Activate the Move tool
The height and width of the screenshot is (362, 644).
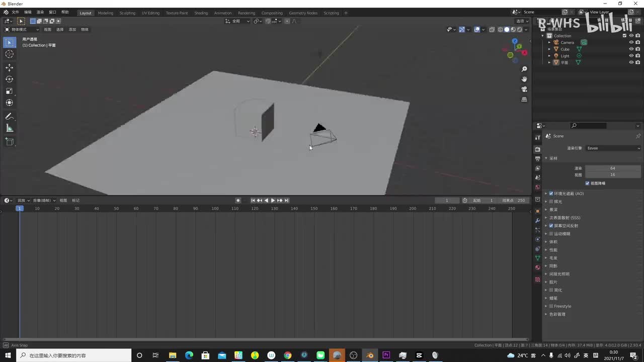coord(10,68)
